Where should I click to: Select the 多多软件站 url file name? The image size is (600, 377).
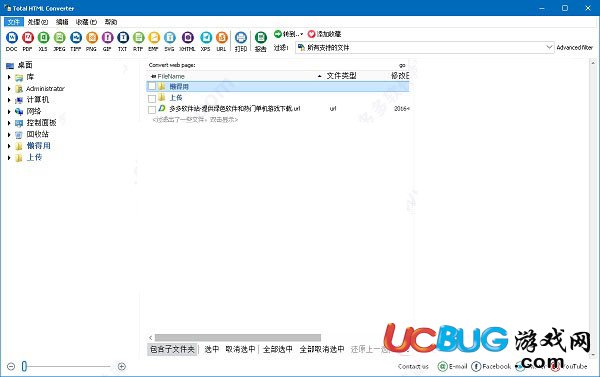coord(235,109)
